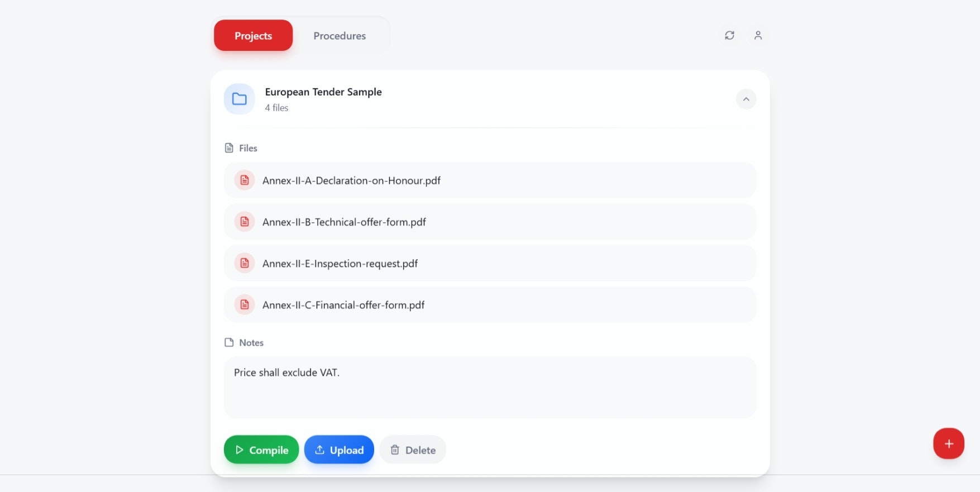980x492 pixels.
Task: Switch to the Projects tab
Action: 253,35
